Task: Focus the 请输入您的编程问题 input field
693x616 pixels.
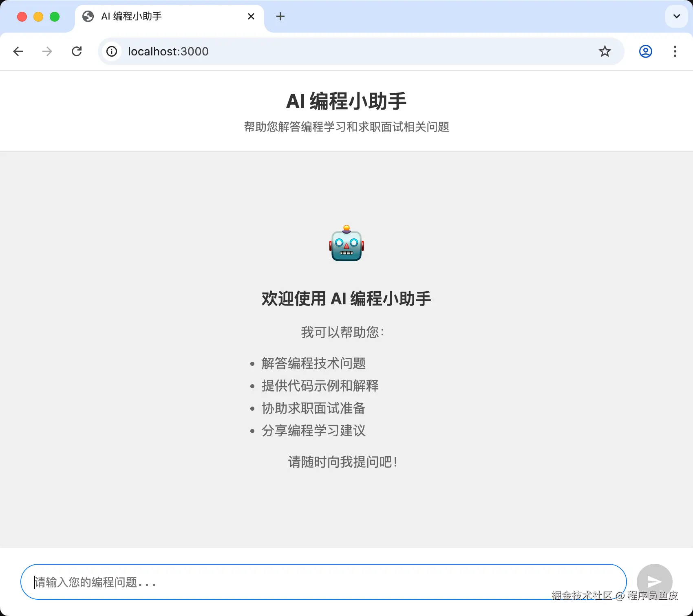Action: (323, 582)
